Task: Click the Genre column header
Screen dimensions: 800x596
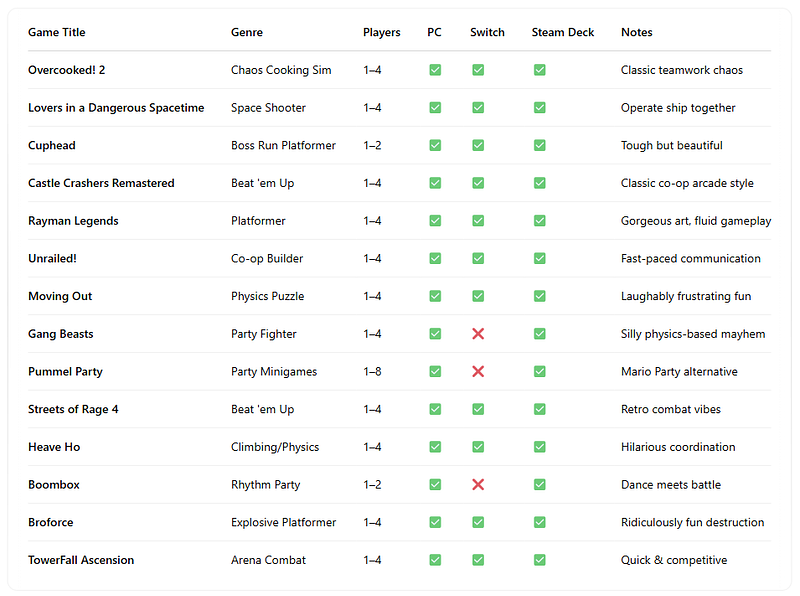Action: [247, 32]
